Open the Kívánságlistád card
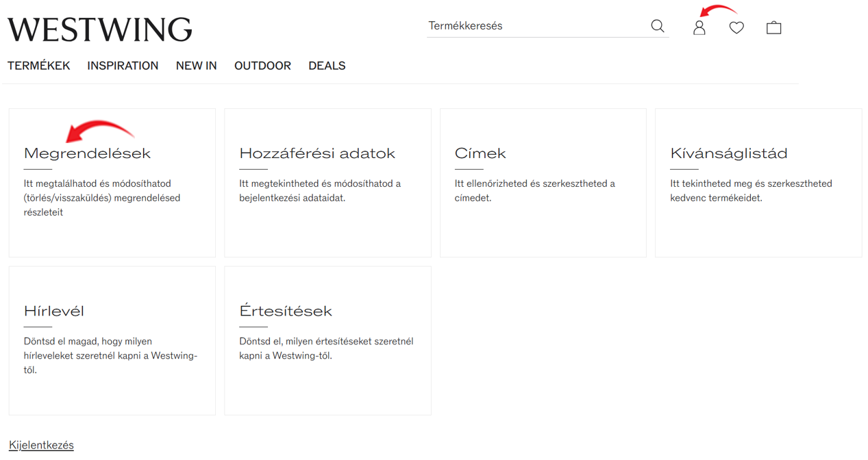Image resolution: width=868 pixels, height=460 pixels. (x=758, y=183)
